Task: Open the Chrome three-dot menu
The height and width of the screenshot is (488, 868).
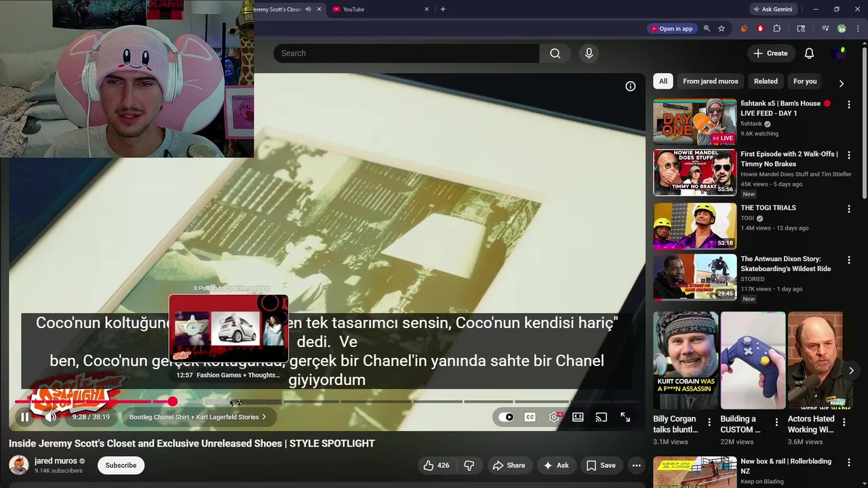Action: [858, 28]
